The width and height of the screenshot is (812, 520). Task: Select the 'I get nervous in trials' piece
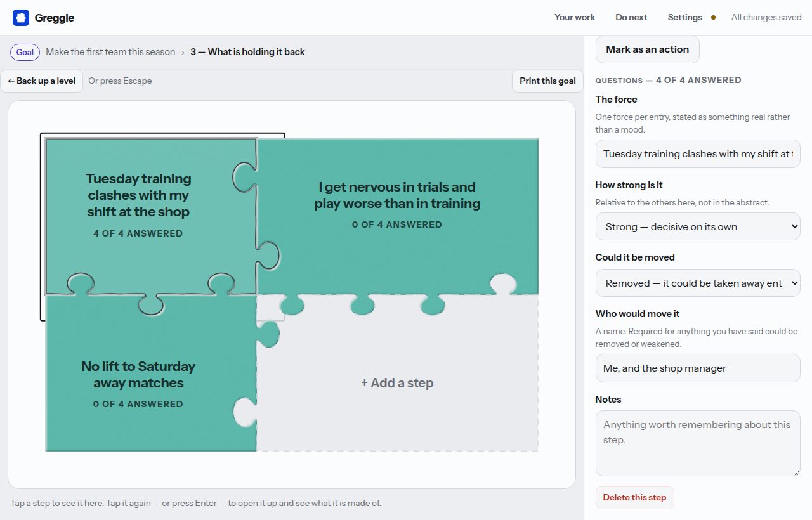[397, 216]
